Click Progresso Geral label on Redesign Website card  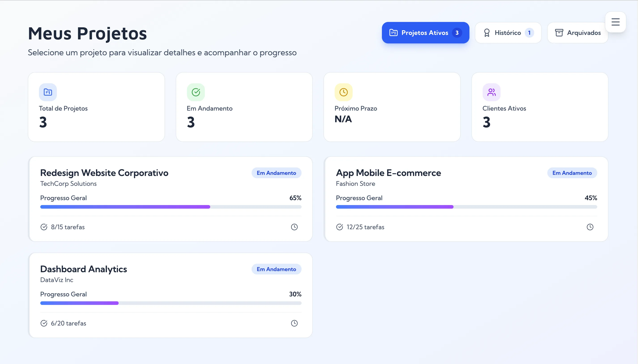pos(64,198)
